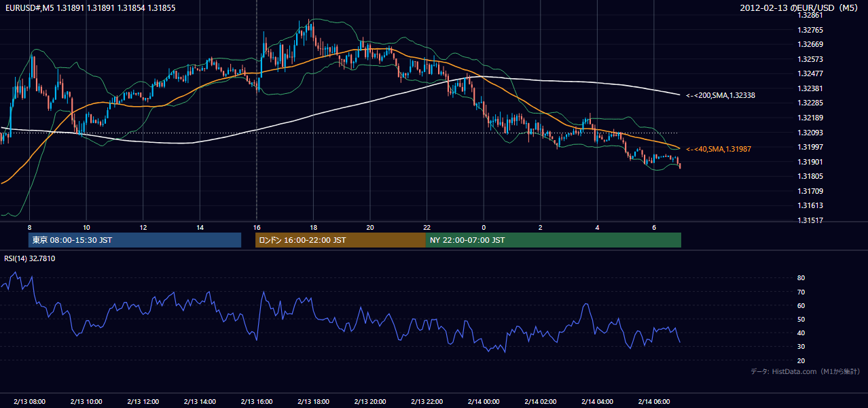Viewport: 868px width, 408px height.
Task: Click RSI axis level 30
Action: 801,347
